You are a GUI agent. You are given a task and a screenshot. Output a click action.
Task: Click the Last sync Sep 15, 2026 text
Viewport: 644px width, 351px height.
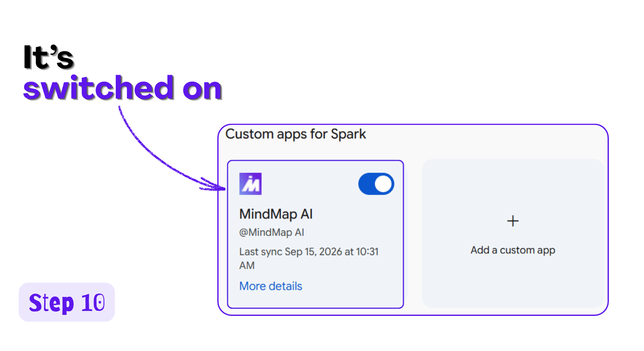tap(309, 258)
